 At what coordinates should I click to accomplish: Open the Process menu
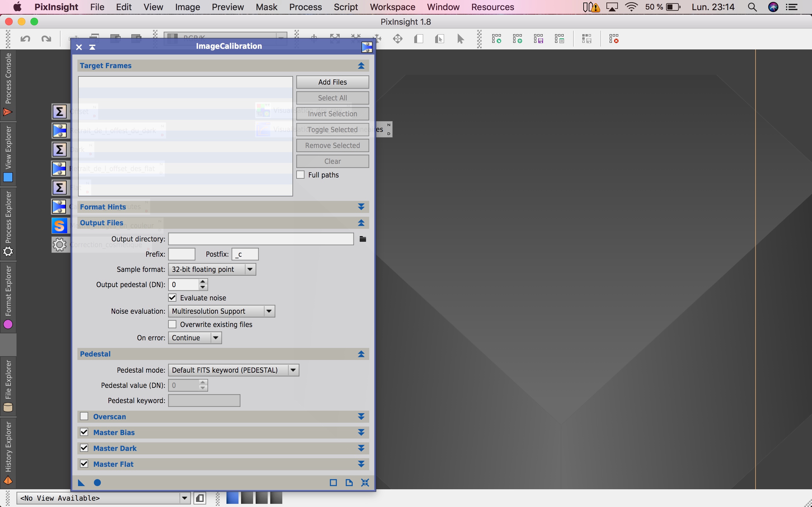(x=305, y=7)
